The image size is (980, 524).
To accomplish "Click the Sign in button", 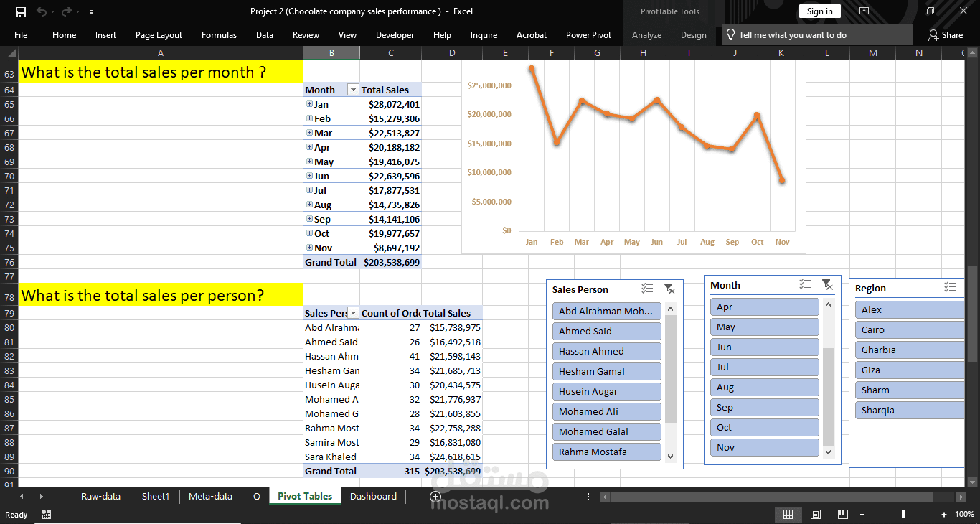I will 819,11.
